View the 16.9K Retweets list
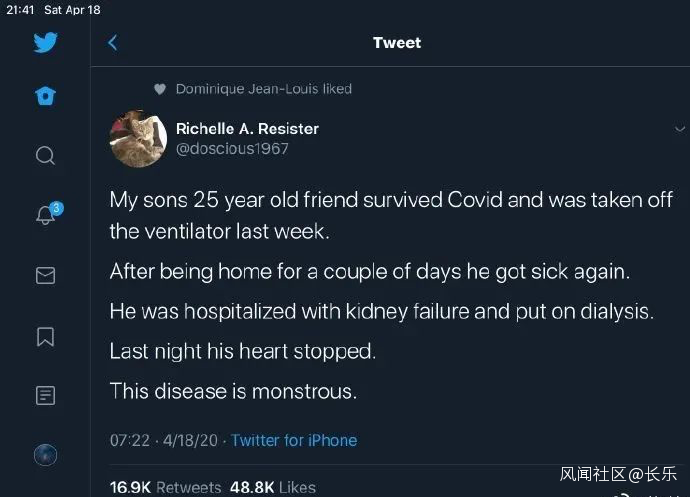 coord(165,487)
